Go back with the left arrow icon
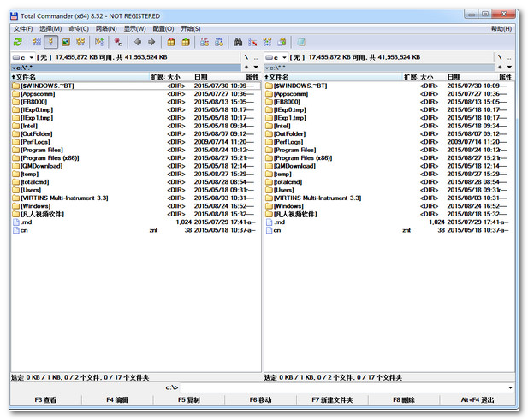This screenshot has height=420, width=528. [x=138, y=42]
